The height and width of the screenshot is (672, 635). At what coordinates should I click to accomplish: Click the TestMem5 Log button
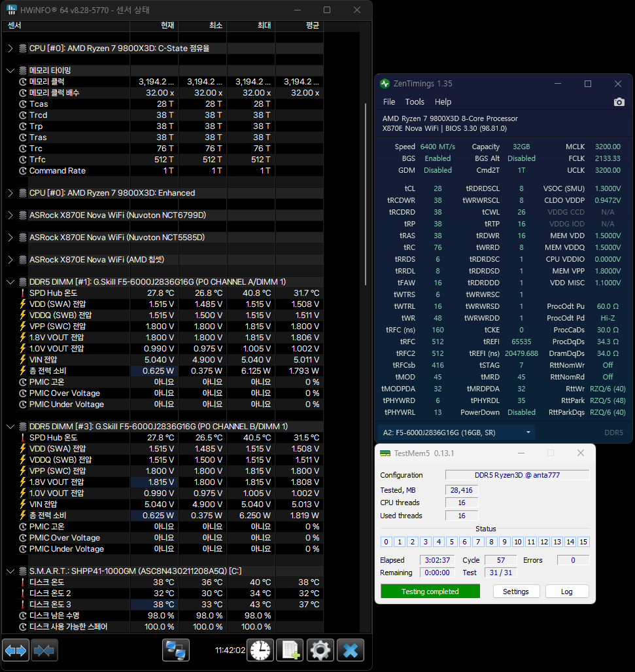coord(566,592)
